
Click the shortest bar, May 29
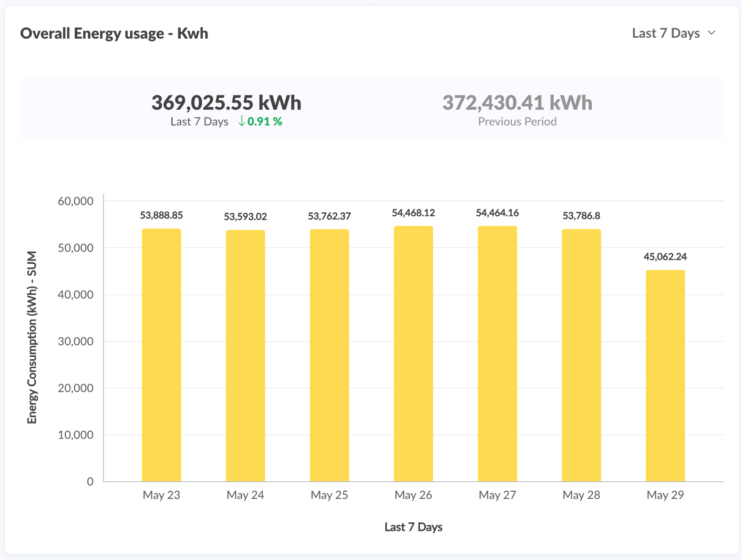click(665, 376)
